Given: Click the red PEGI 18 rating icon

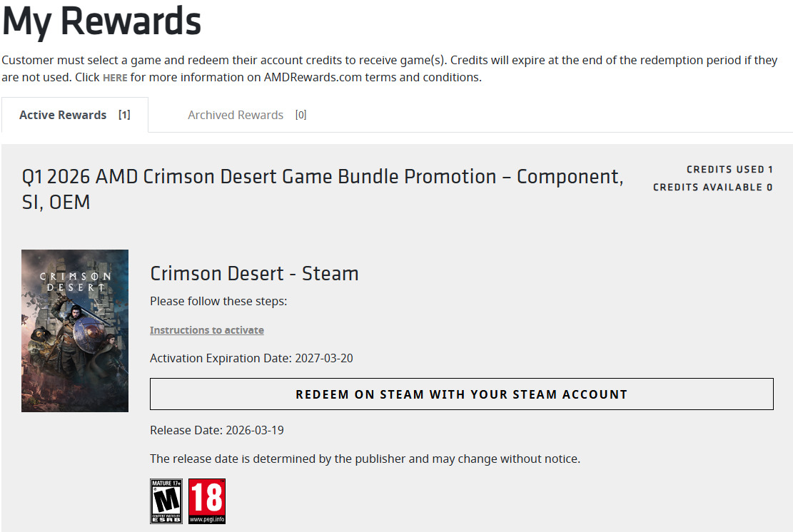Looking at the screenshot, I should (x=207, y=501).
